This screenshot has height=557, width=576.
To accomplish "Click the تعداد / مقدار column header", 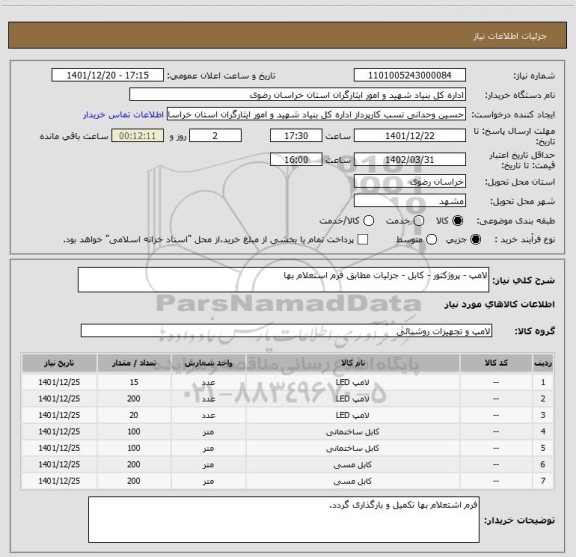I will [134, 363].
